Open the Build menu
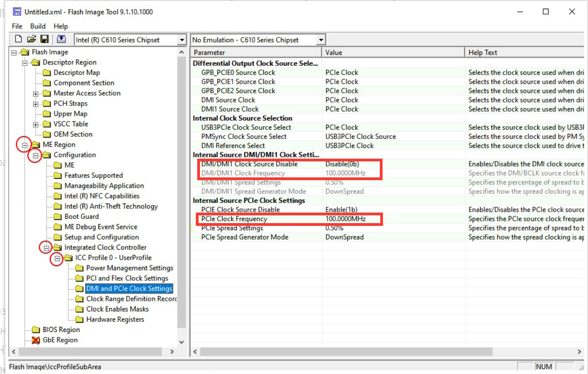This screenshot has width=588, height=374. [x=38, y=26]
